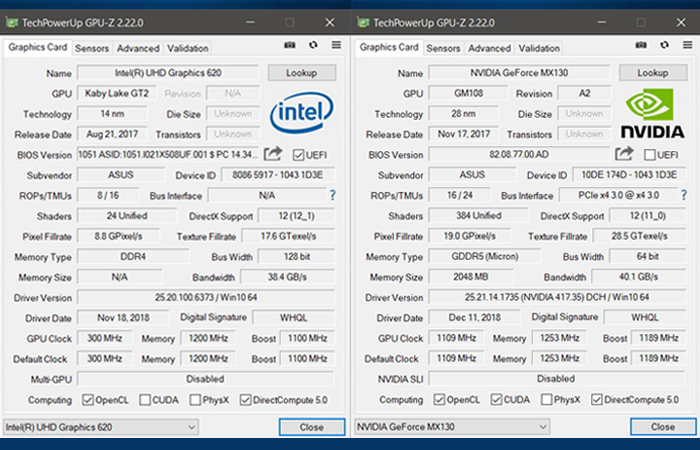Open Intel(R) UHD Graphics 620 GPU selector dropdown

tap(101, 427)
